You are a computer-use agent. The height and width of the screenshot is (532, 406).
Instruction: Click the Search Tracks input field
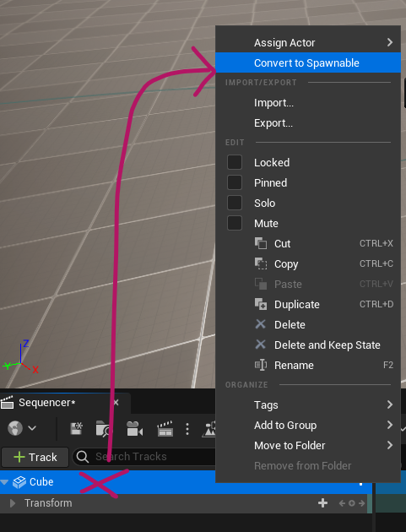click(144, 457)
